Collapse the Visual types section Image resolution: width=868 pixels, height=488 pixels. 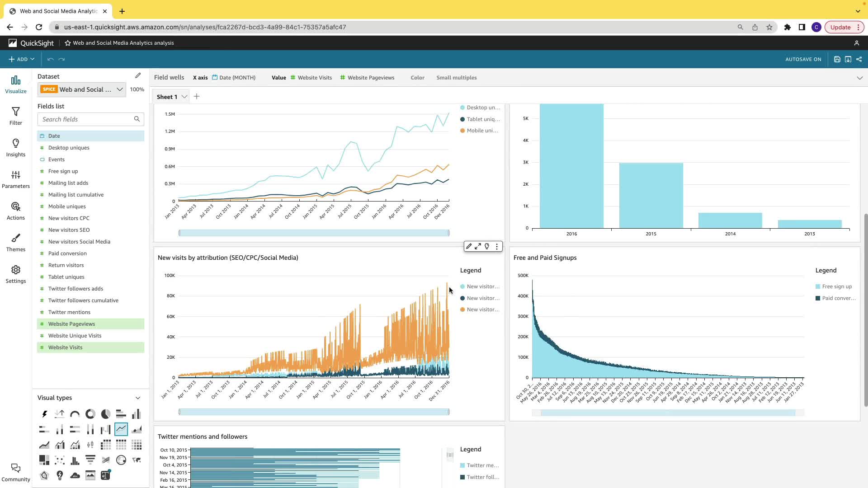coord(138,398)
